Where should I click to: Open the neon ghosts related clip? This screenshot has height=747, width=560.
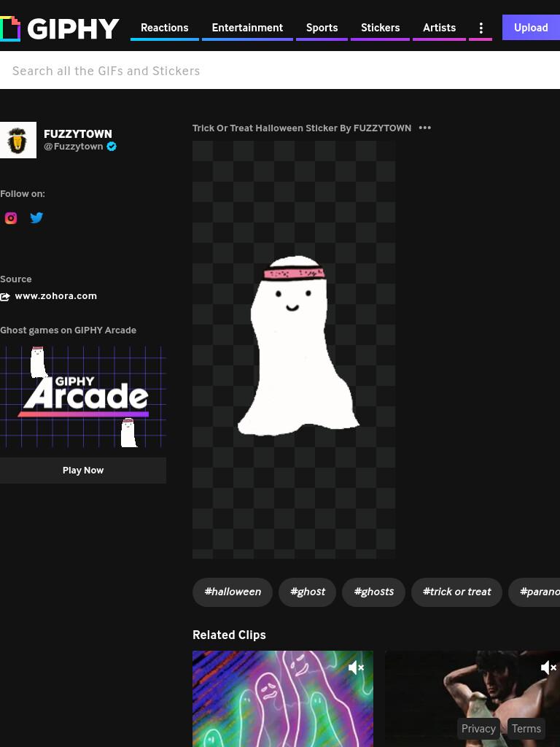(283, 699)
